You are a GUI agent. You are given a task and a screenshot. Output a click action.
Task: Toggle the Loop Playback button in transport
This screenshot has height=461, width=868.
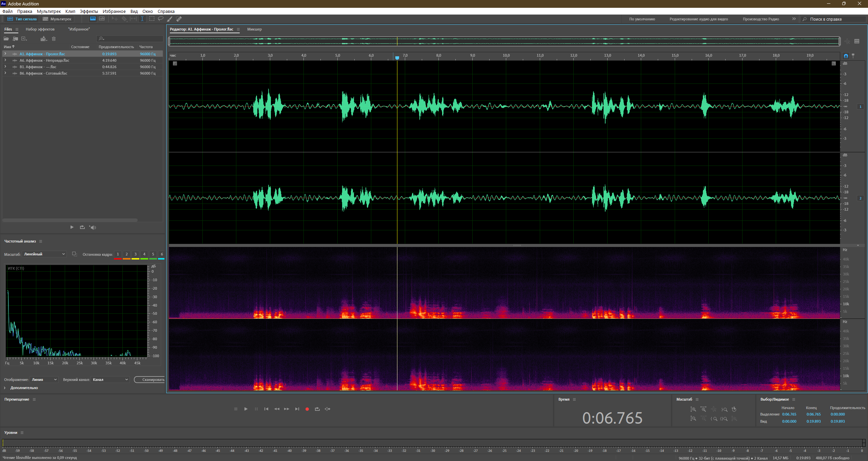(x=317, y=409)
